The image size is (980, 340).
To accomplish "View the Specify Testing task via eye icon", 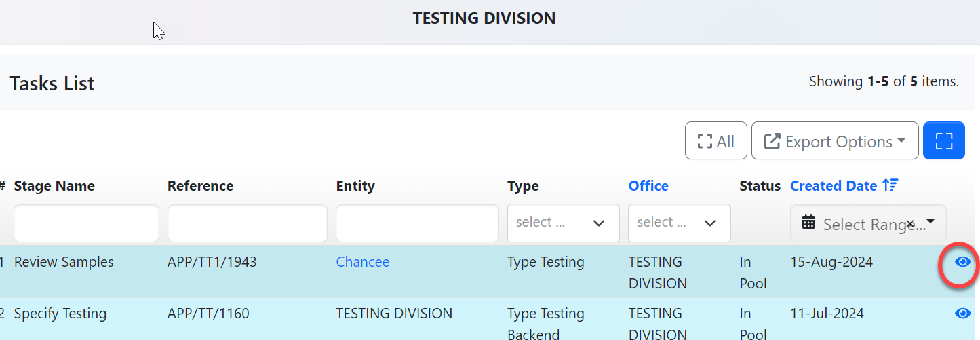I will tap(962, 313).
